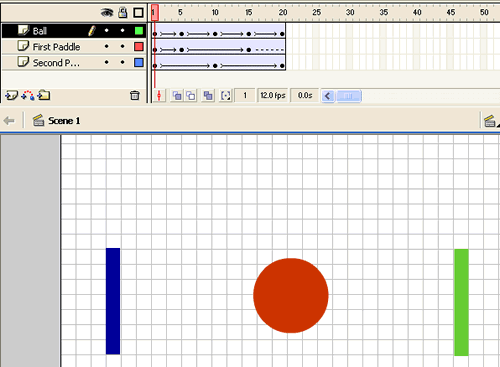Click frame 50 in the timeline ruler
The image size is (500, 367).
(x=484, y=13)
